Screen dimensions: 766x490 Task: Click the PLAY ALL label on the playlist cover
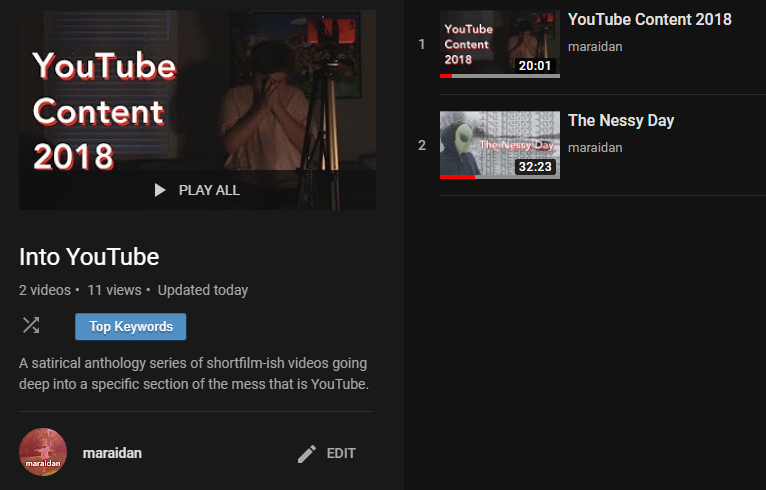[x=209, y=190]
